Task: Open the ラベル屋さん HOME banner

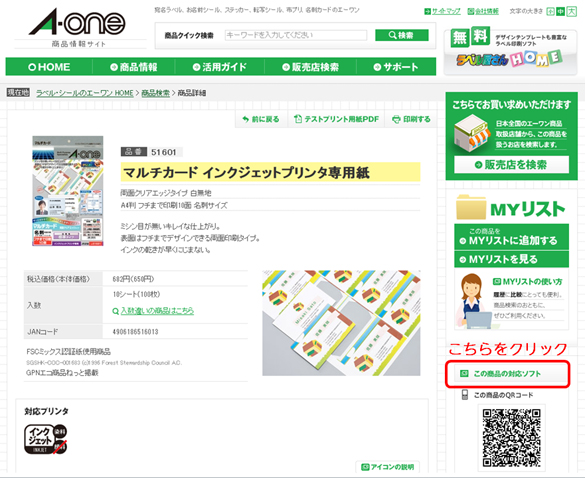Action: 510,52
